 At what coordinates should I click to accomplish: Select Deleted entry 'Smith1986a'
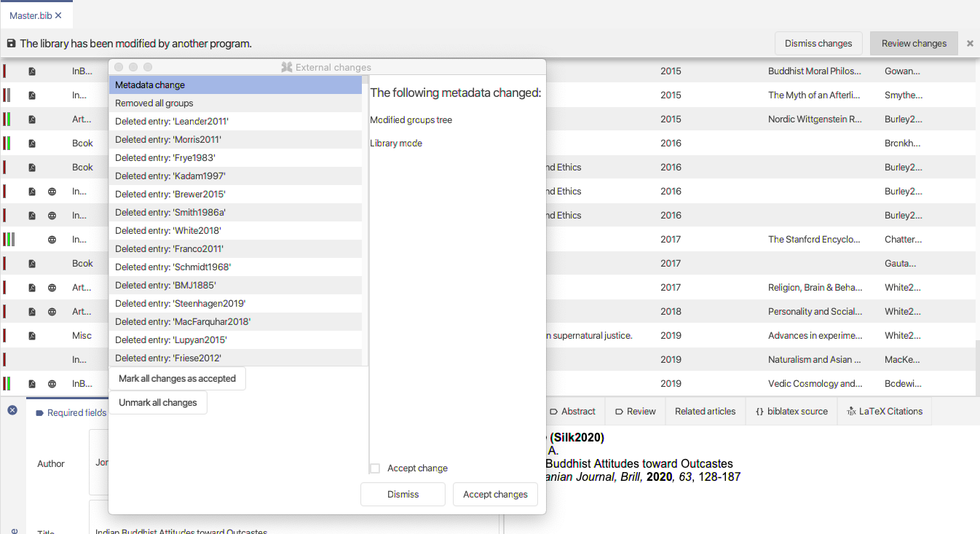(x=235, y=213)
